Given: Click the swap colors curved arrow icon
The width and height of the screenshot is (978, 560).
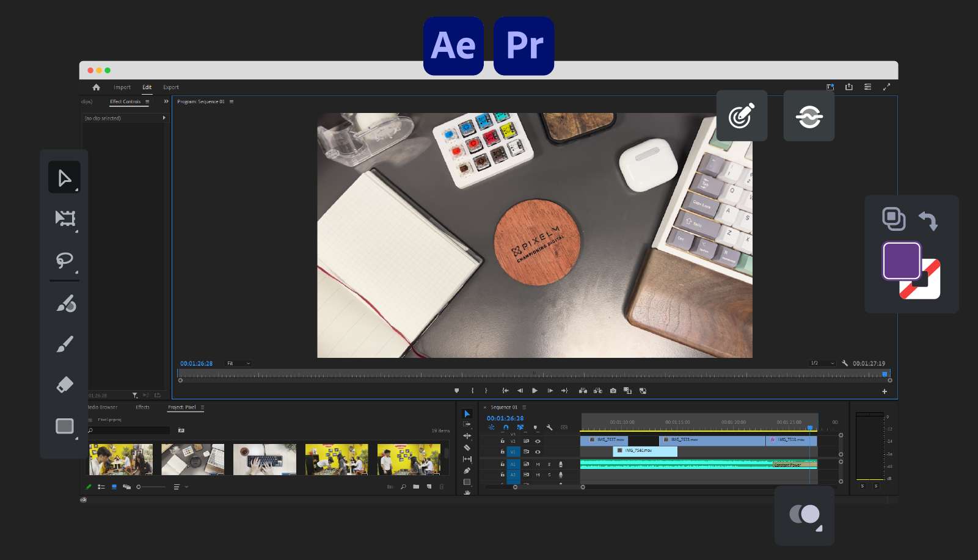Looking at the screenshot, I should pos(928,220).
